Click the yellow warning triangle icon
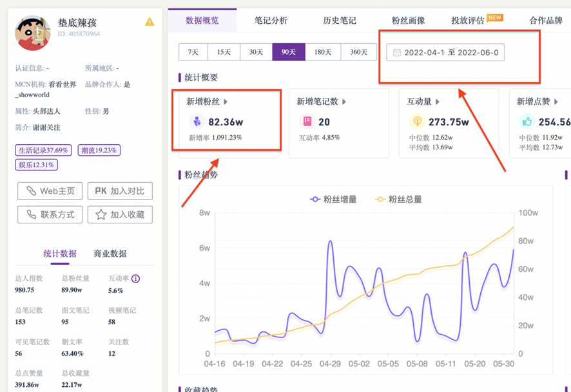This screenshot has height=392, width=571. tap(150, 22)
